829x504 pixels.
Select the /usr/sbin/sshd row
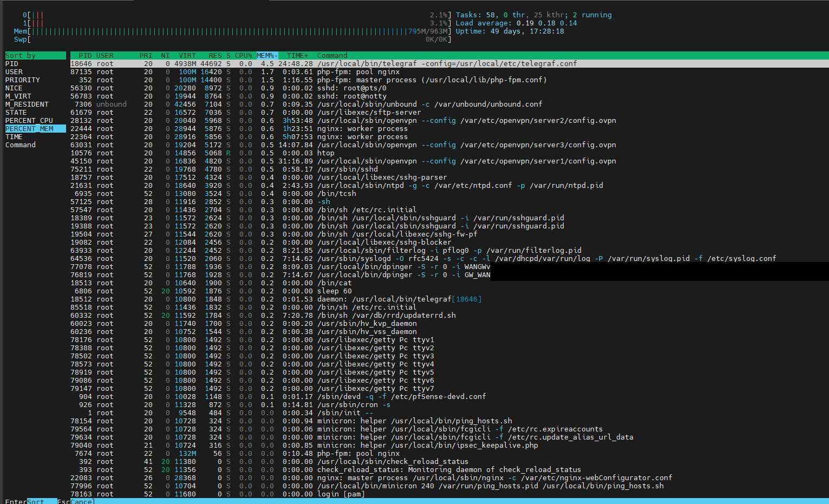coord(449,169)
